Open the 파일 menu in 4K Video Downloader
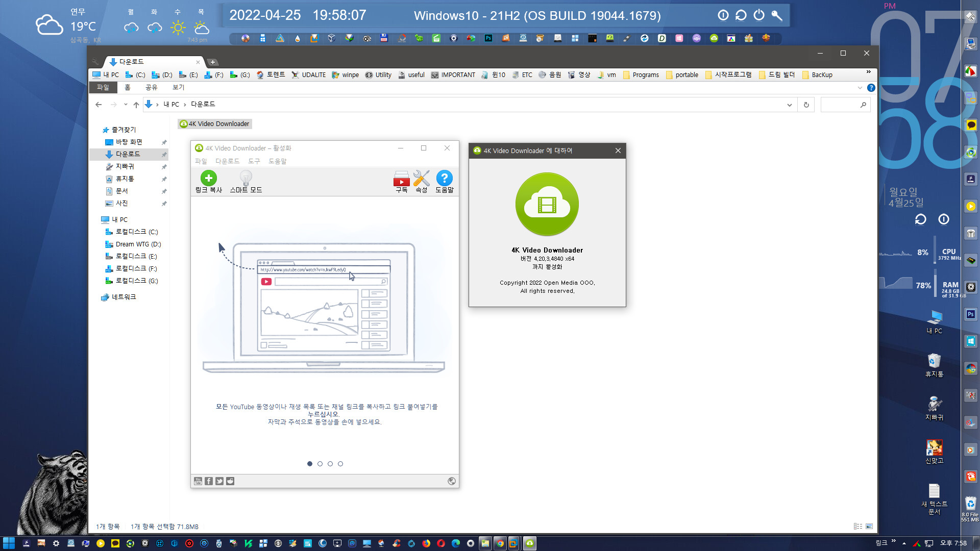Screen dimensions: 980x551 [201, 161]
